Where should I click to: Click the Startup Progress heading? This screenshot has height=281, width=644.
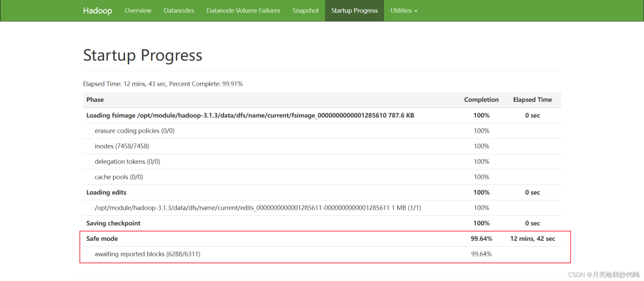(143, 55)
